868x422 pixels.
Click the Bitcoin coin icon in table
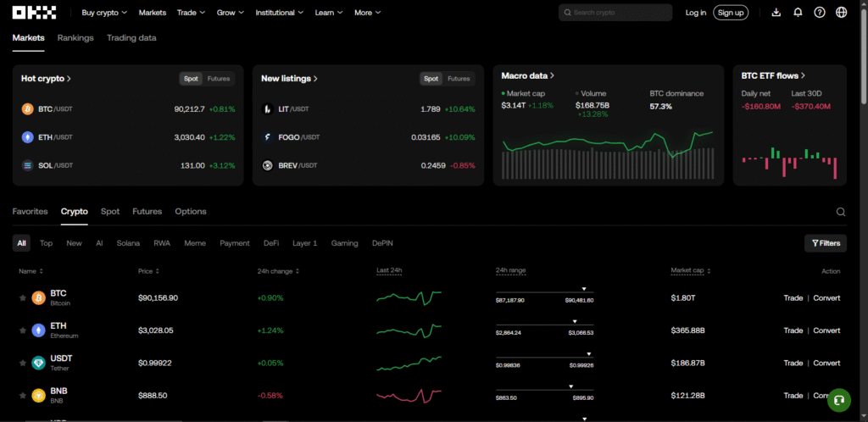click(x=38, y=298)
